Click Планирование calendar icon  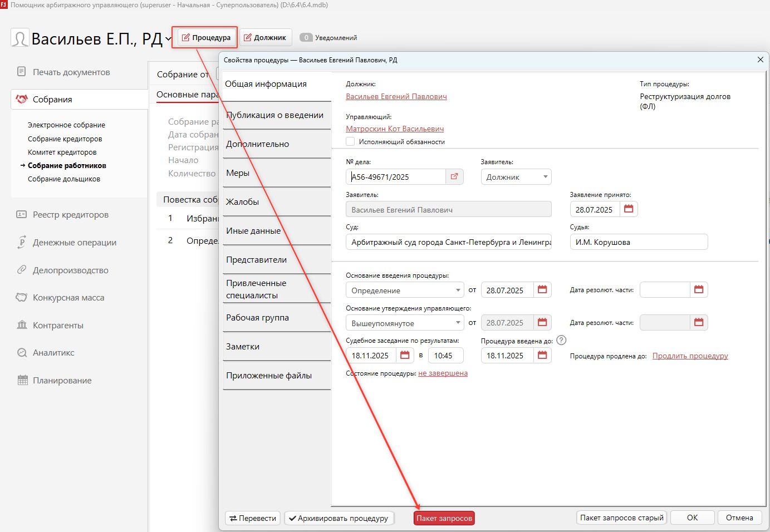(x=22, y=380)
